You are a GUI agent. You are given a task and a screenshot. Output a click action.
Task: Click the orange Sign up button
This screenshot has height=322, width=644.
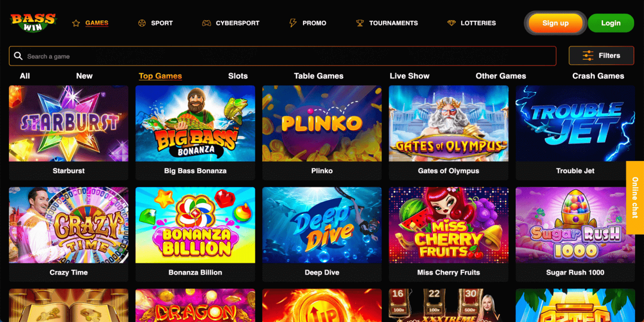(x=556, y=23)
